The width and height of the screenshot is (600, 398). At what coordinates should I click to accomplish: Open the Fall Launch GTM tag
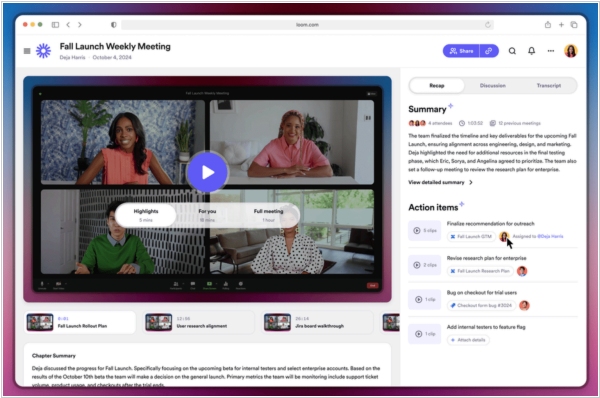click(x=471, y=237)
